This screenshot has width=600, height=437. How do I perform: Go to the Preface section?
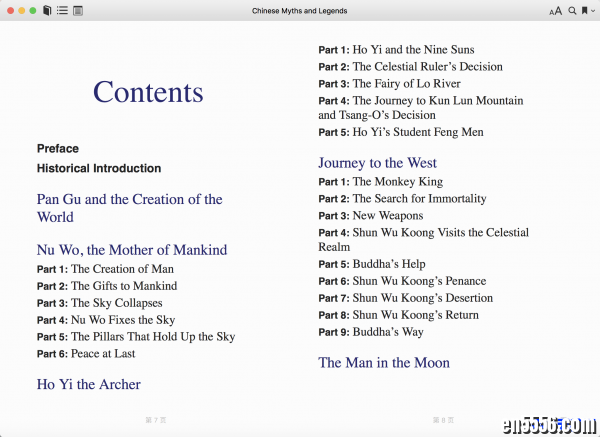pos(58,148)
